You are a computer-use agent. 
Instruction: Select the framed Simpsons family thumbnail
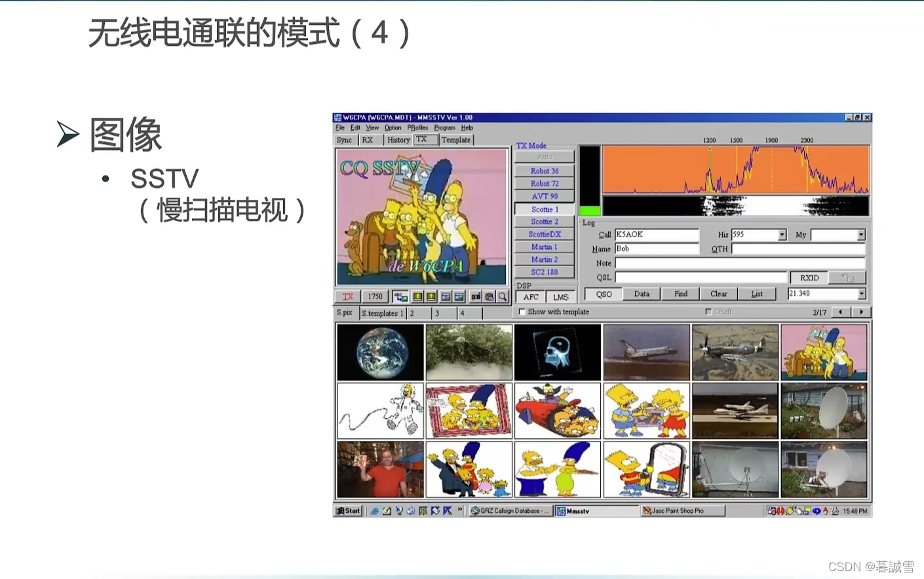tap(469, 411)
